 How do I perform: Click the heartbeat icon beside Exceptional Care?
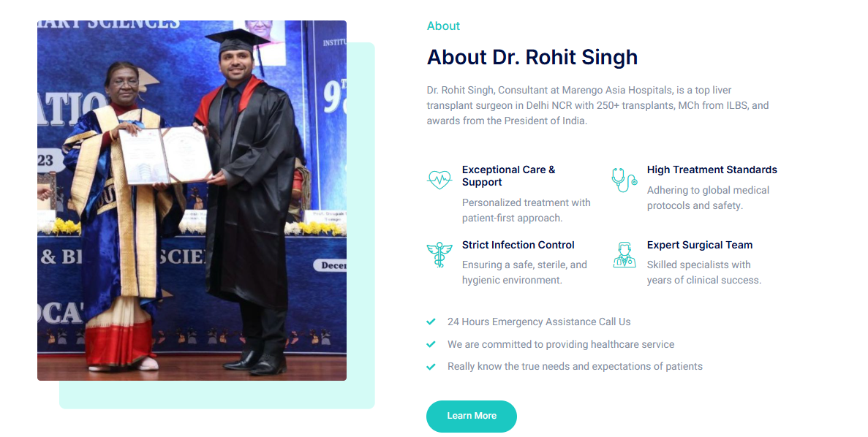(x=439, y=179)
